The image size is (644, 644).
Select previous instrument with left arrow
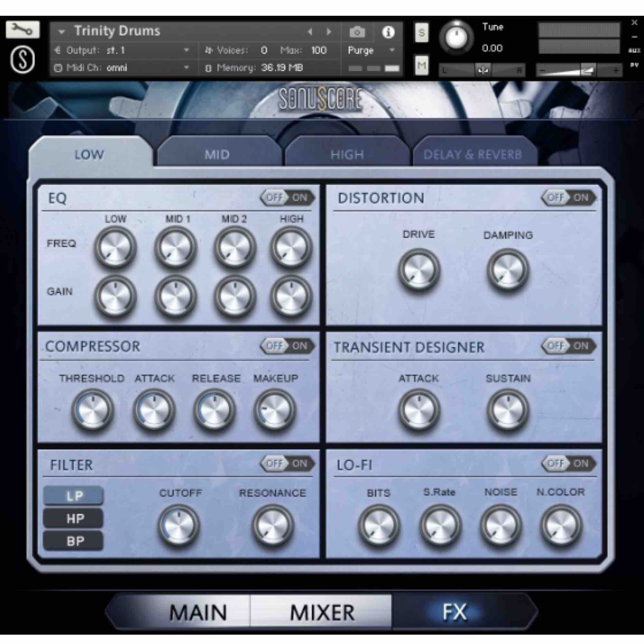310,32
